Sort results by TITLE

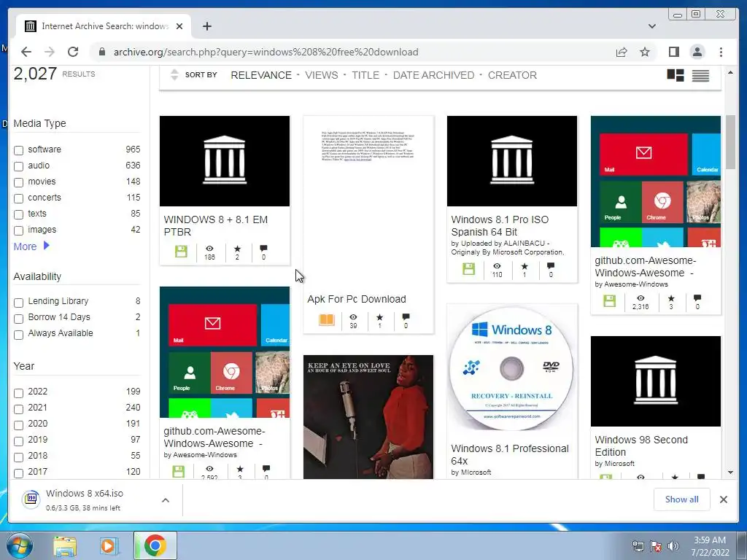365,75
